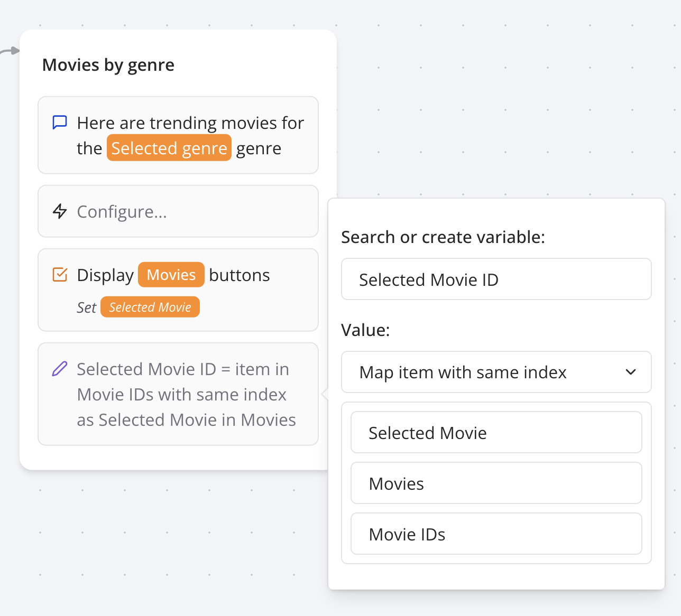Image resolution: width=681 pixels, height=616 pixels.
Task: Click the Selected Movie chip under Set
Action: click(x=150, y=307)
